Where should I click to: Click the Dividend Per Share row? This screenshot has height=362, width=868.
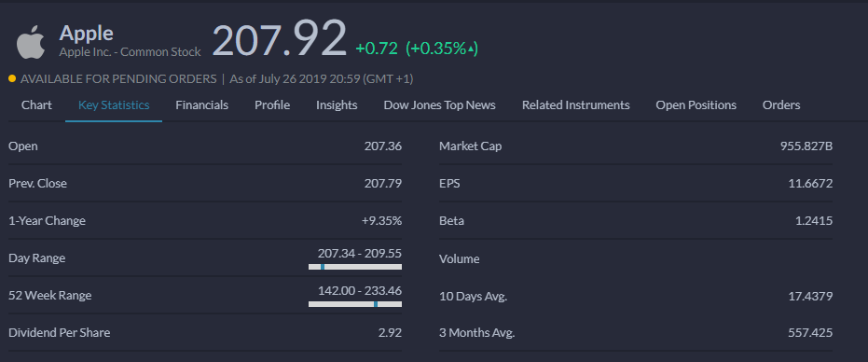click(x=205, y=333)
